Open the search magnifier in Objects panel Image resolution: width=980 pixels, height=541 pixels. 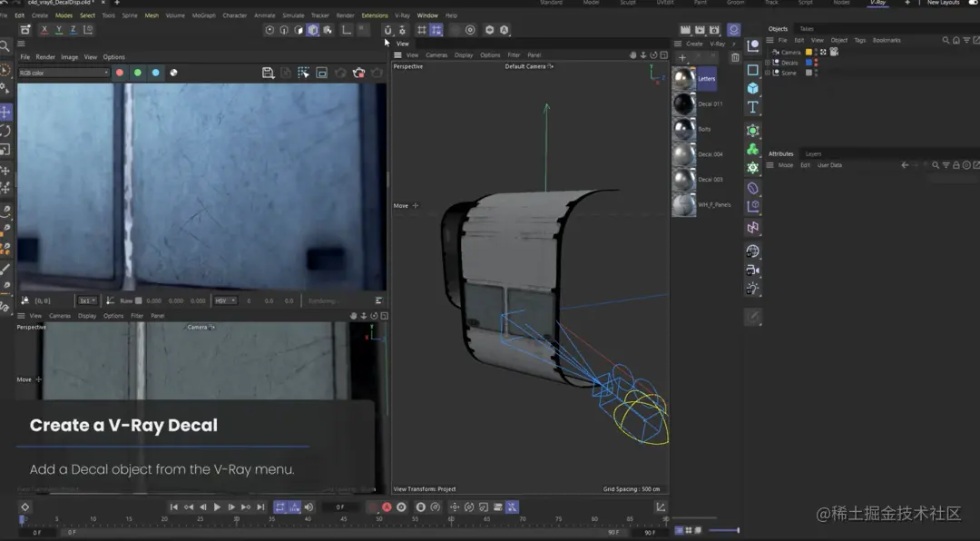click(x=946, y=39)
